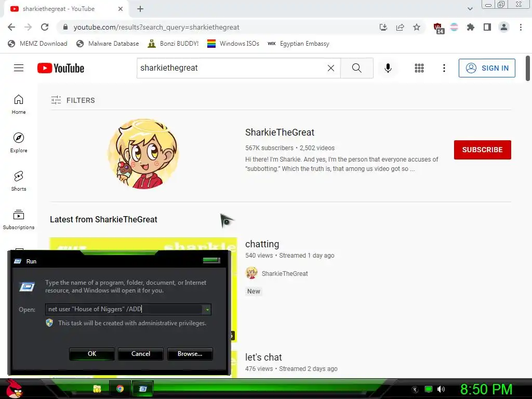Image resolution: width=532 pixels, height=399 pixels.
Task: Open the folder icon on the taskbar
Action: (x=97, y=389)
